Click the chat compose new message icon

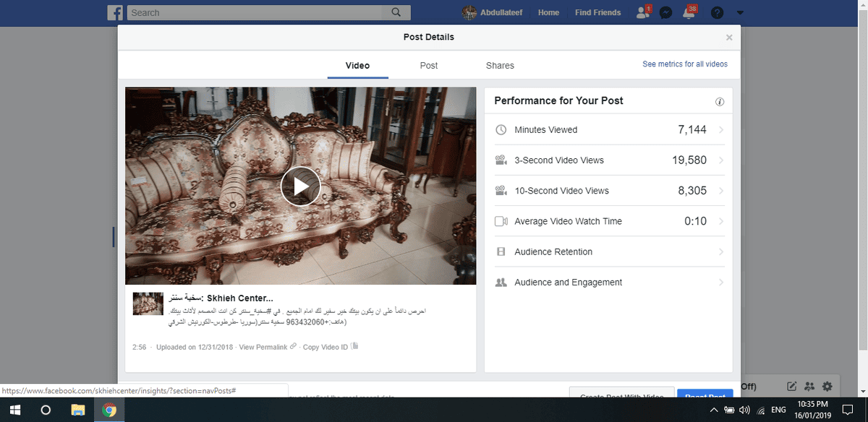pyautogui.click(x=792, y=387)
